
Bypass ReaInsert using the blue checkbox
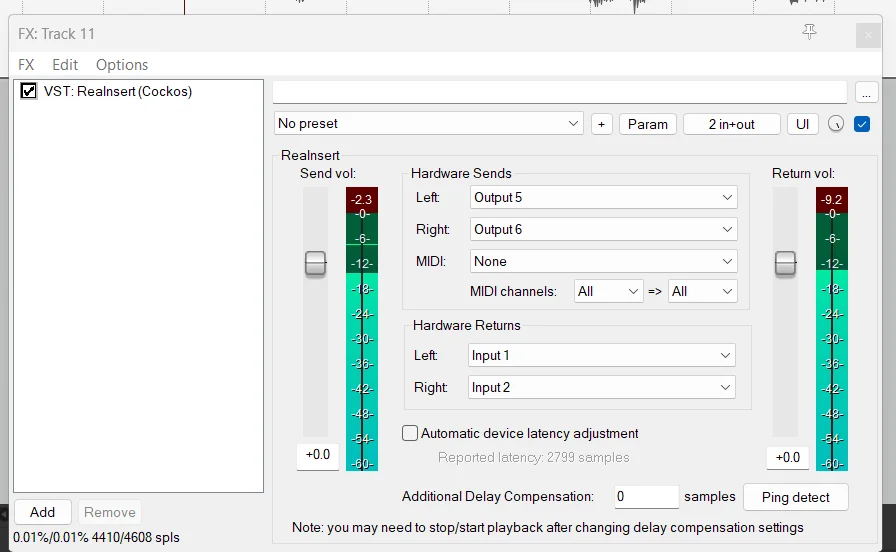click(862, 124)
